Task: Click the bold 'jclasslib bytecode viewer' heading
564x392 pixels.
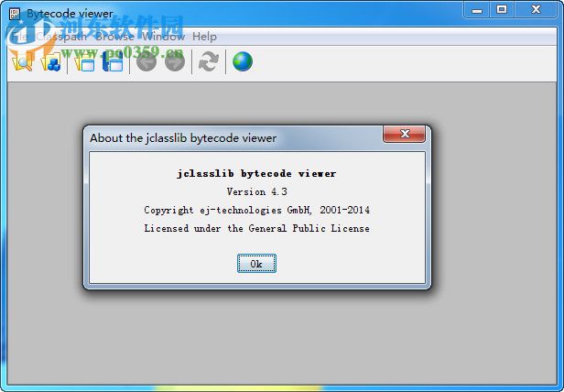Action: tap(256, 173)
